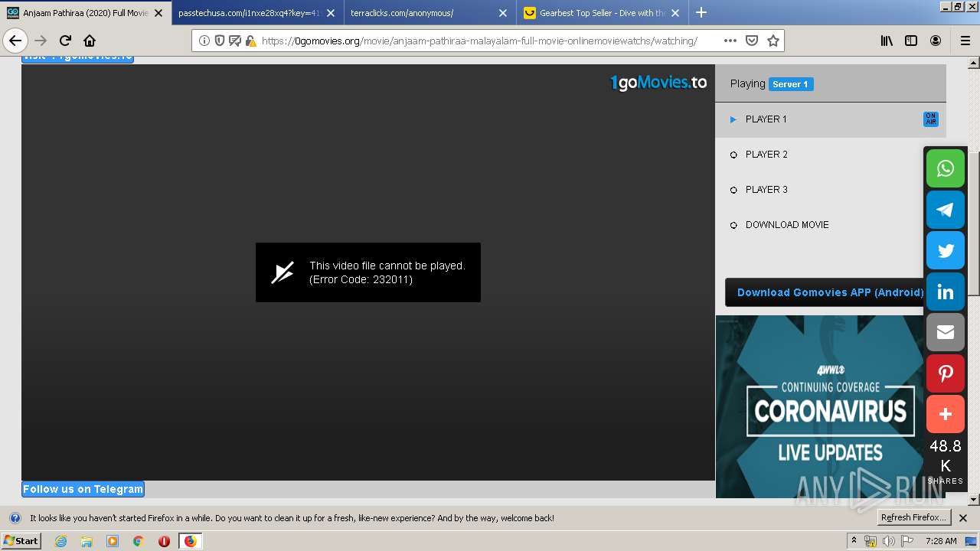The image size is (980, 551).
Task: Open Action Center flag tray icon
Action: click(x=907, y=541)
